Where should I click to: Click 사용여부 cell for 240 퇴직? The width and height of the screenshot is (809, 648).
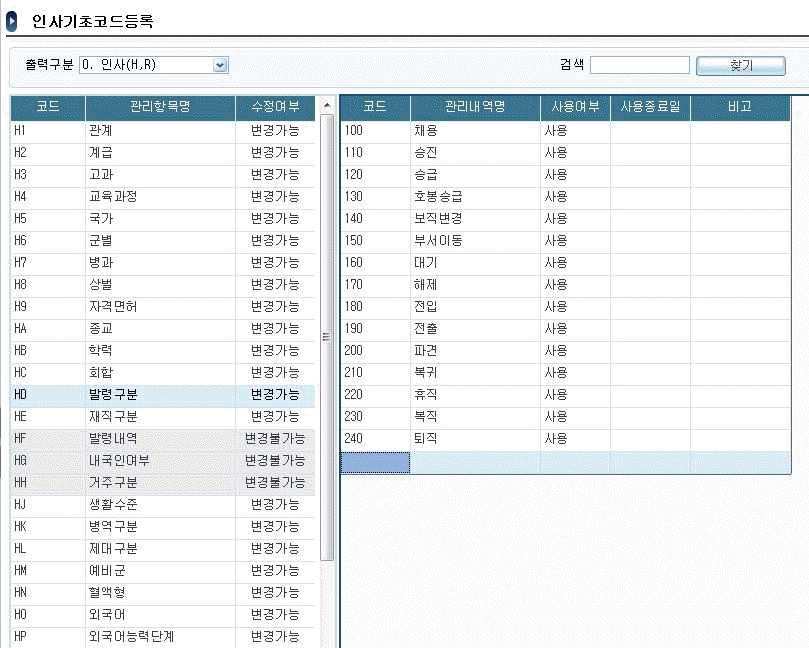pos(575,438)
